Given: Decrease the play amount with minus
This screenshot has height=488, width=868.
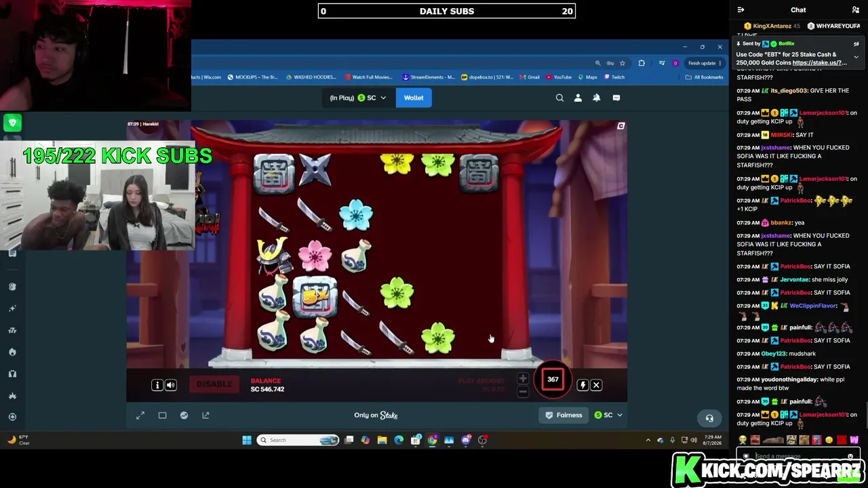Looking at the screenshot, I should [x=523, y=391].
